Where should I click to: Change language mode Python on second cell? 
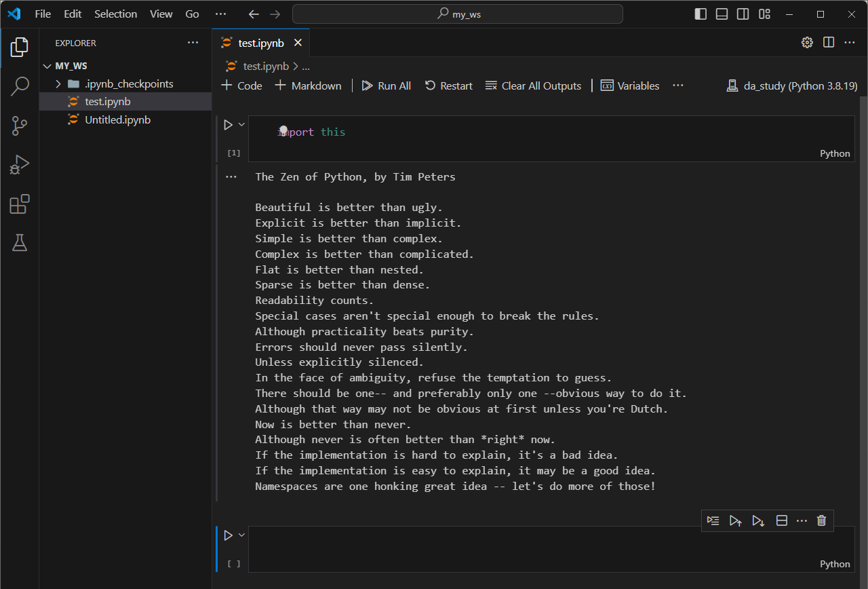(835, 564)
